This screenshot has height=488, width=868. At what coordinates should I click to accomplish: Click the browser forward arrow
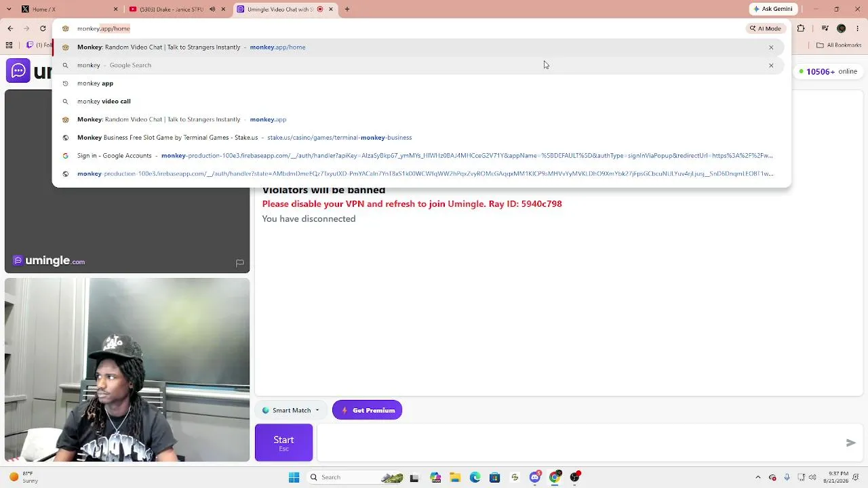(26, 28)
